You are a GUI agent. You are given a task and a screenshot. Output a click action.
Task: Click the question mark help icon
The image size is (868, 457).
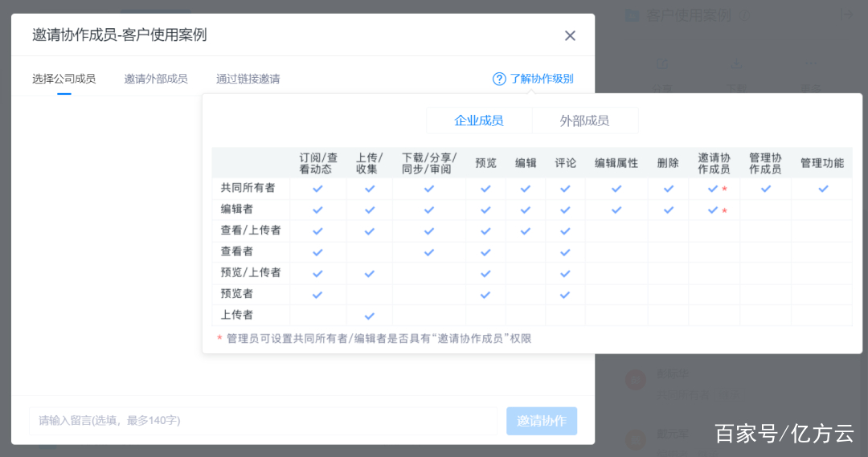[x=499, y=80]
